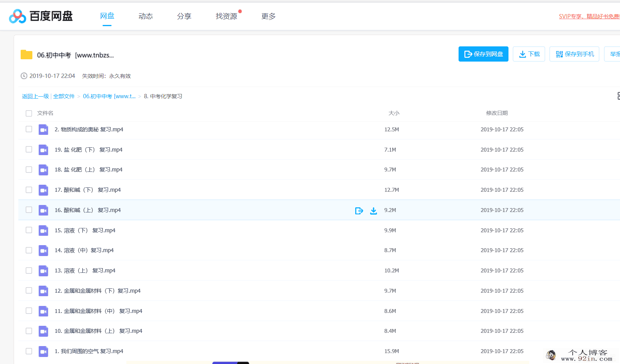Open the 找资源 tab
The height and width of the screenshot is (364, 620).
coord(227,16)
